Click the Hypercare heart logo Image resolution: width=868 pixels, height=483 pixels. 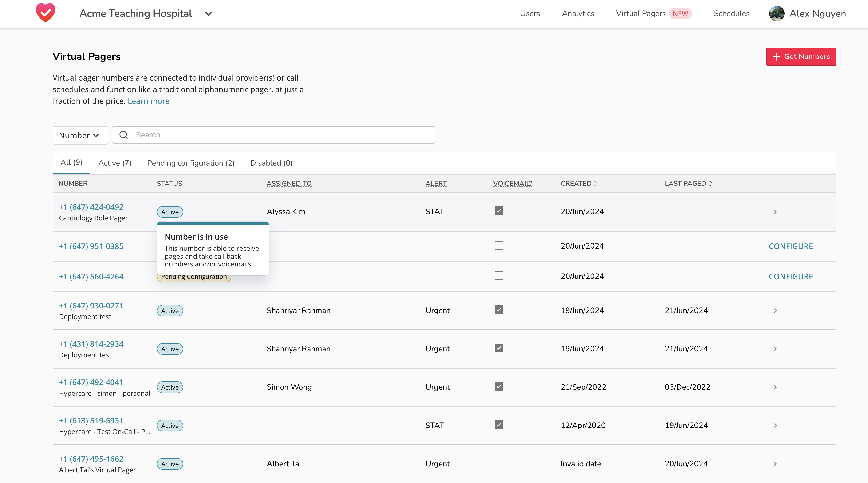click(x=46, y=13)
